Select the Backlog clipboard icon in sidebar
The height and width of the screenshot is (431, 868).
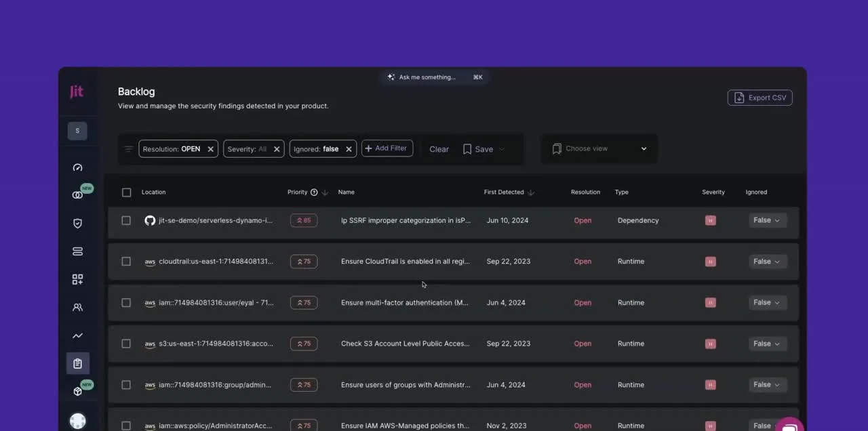[x=77, y=363]
